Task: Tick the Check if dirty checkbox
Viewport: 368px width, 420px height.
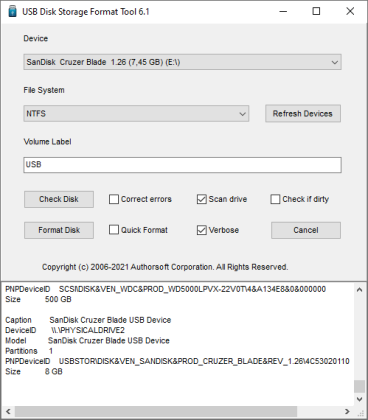Action: pos(275,199)
